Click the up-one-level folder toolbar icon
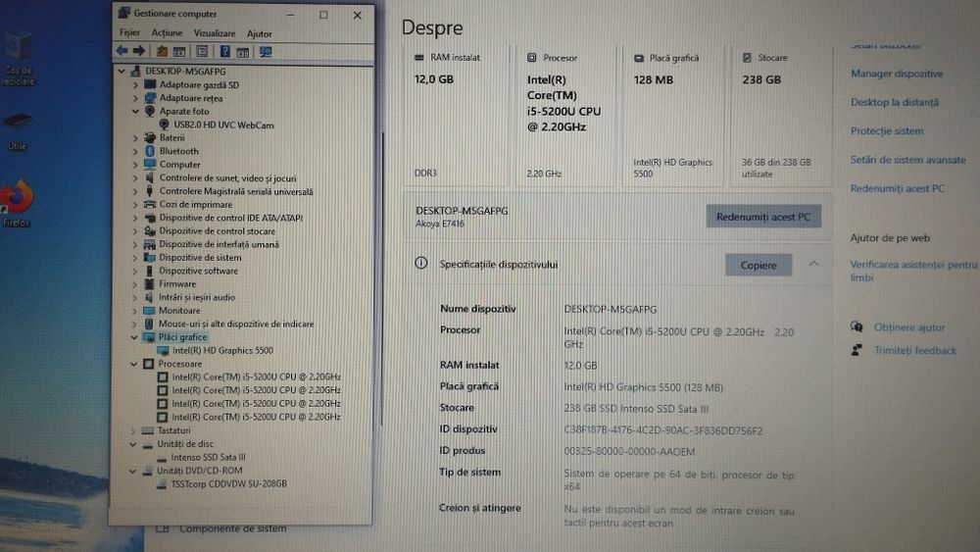980x552 pixels. [162, 51]
